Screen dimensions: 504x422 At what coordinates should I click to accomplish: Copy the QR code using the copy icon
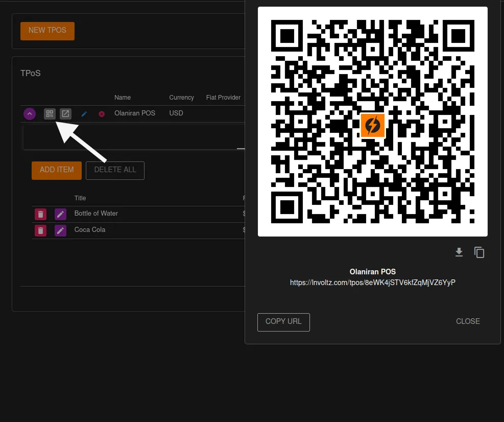(x=479, y=252)
